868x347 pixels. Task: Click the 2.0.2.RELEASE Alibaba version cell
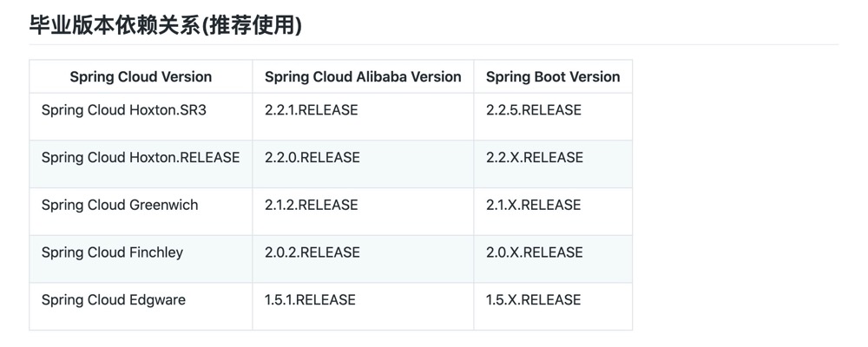coord(312,252)
